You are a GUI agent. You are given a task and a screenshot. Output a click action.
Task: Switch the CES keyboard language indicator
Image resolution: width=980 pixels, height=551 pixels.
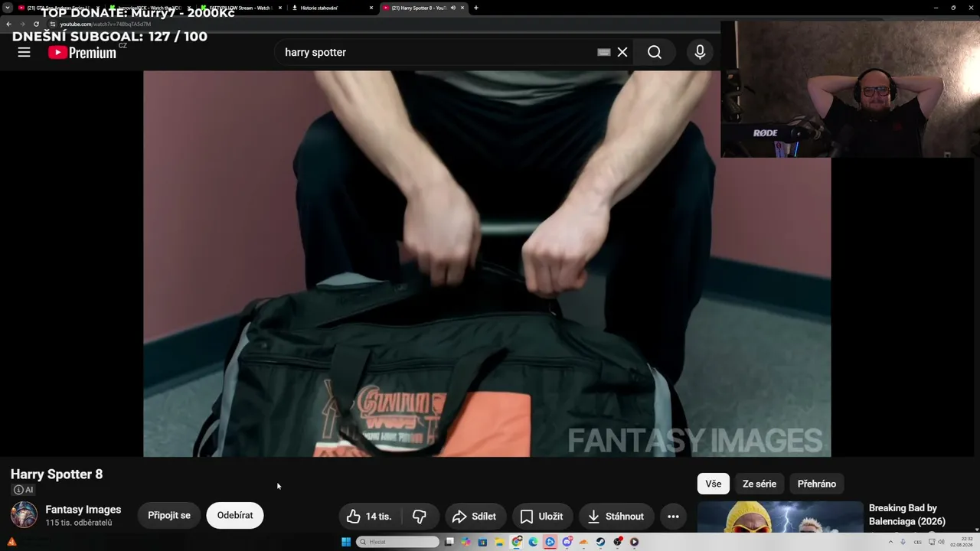tap(917, 542)
